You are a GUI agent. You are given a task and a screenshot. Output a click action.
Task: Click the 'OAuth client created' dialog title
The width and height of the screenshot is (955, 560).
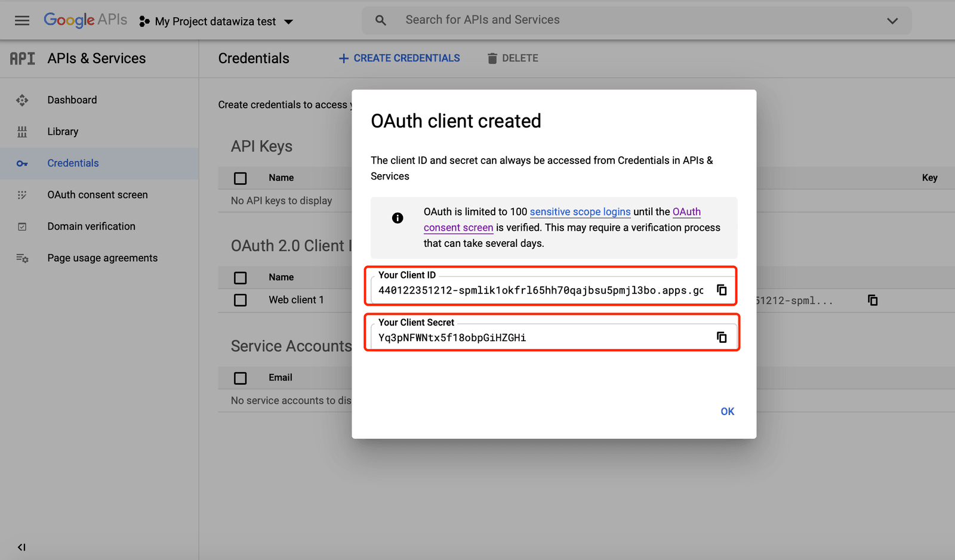pos(456,121)
